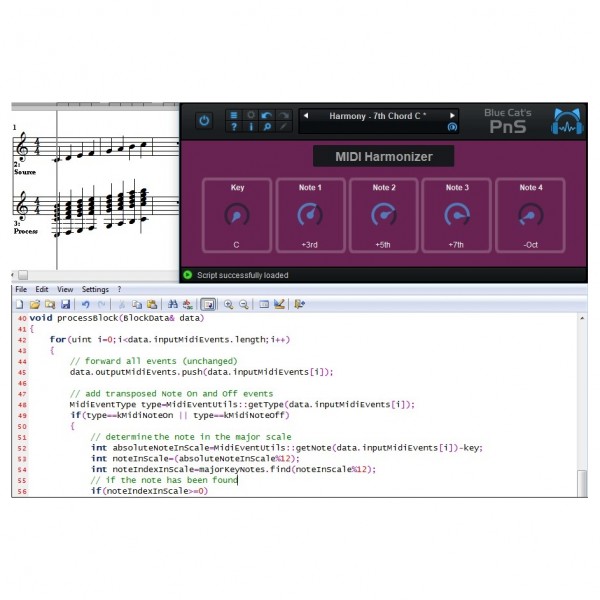Go to next preset with right arrow
The image size is (600, 600).
coord(452,116)
